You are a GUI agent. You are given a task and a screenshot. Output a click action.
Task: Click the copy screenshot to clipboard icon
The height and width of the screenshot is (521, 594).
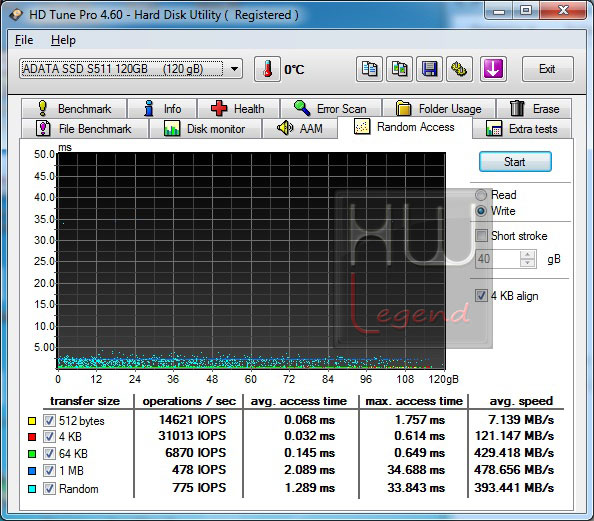click(399, 69)
